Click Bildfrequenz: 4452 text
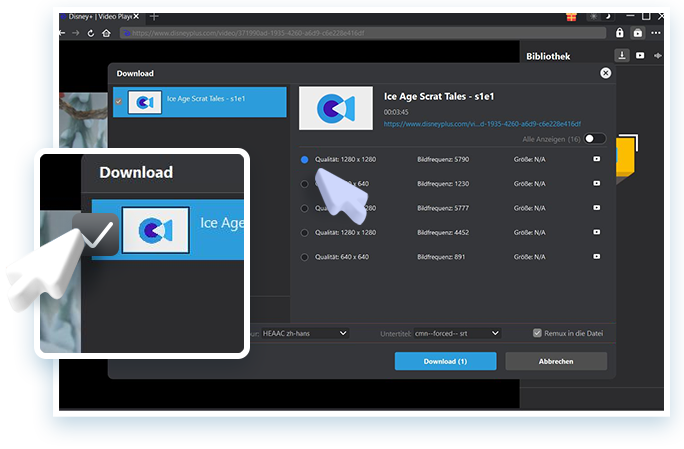The image size is (684, 449). [x=443, y=233]
